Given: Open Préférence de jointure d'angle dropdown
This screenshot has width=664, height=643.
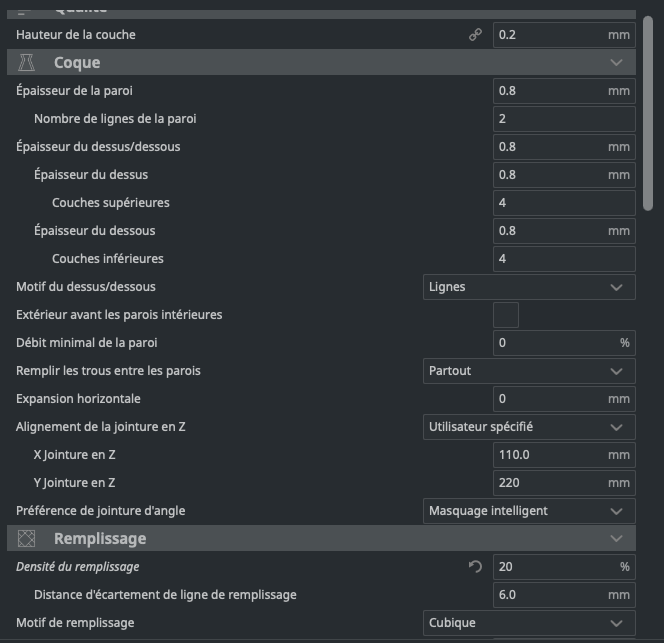Looking at the screenshot, I should 529,511.
